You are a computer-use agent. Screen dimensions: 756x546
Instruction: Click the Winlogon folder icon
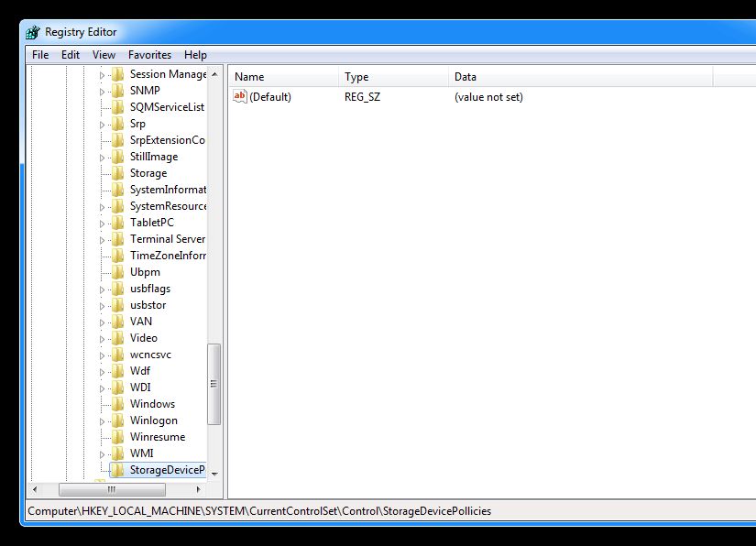[x=117, y=420]
